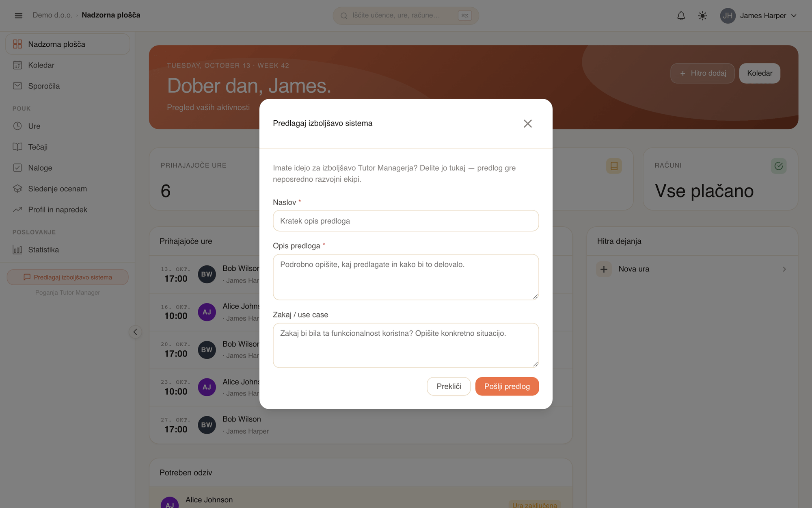Click the BW avatar for 13. okt. lesson
Screen dimensions: 812x508
(x=207, y=274)
